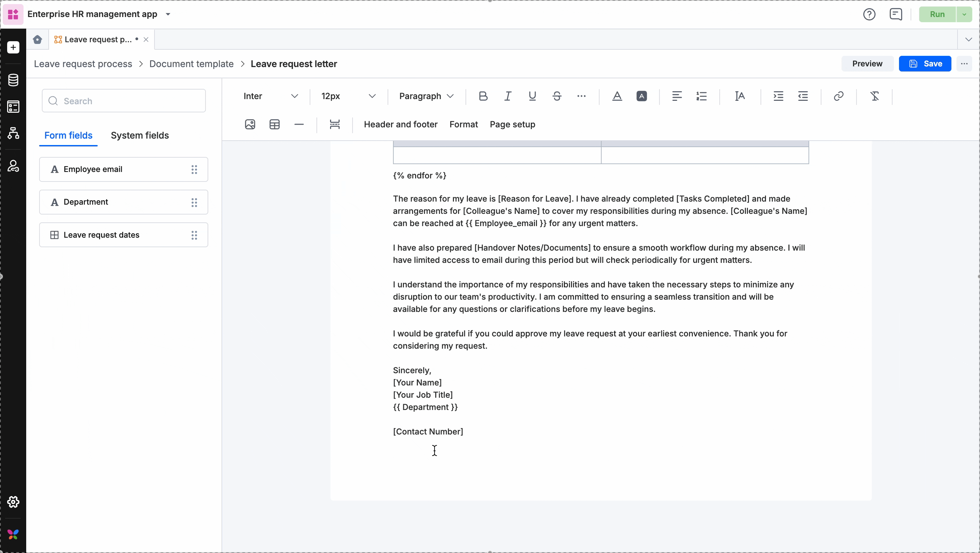The height and width of the screenshot is (553, 980).
Task: Open line height settings
Action: 740,96
